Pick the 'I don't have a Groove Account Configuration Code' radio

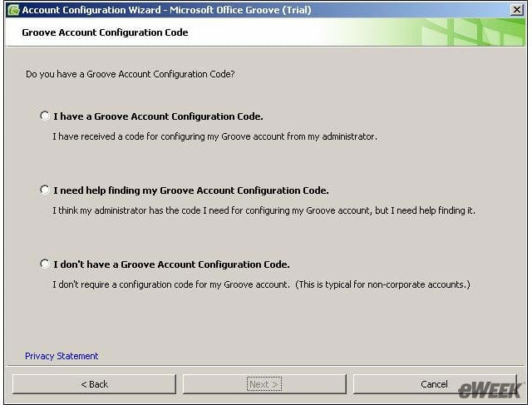[x=44, y=264]
